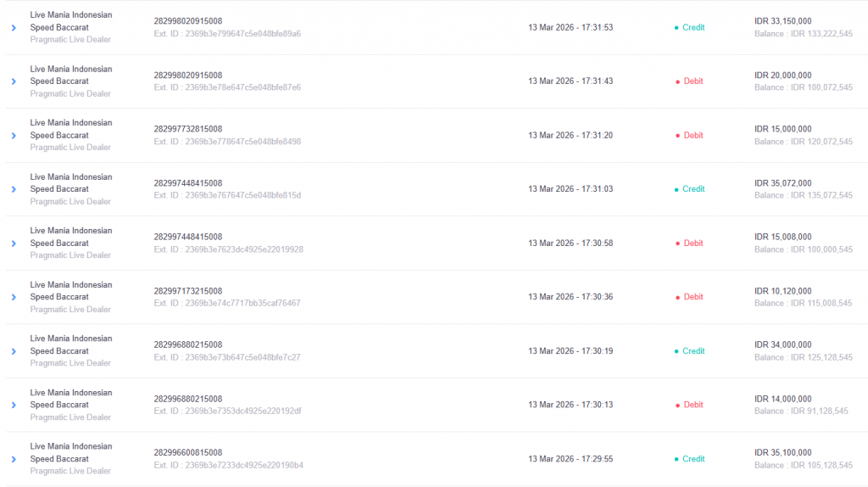Expand the IDR 14,000,000 debit row
The height and width of the screenshot is (487, 868).
click(x=14, y=405)
